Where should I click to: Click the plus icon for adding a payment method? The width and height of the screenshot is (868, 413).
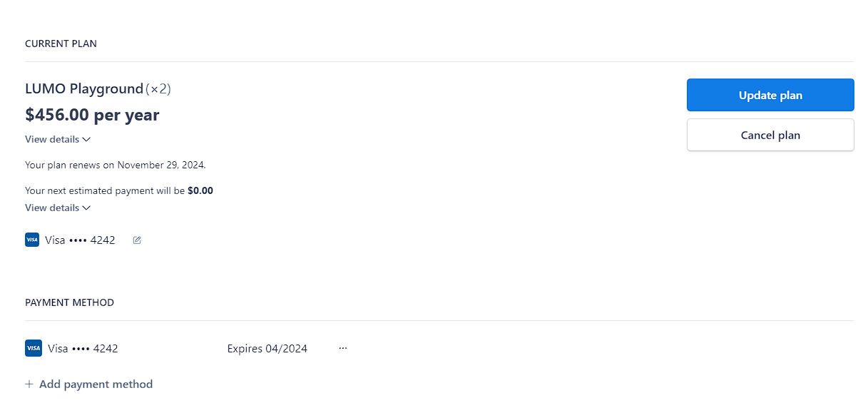click(29, 384)
